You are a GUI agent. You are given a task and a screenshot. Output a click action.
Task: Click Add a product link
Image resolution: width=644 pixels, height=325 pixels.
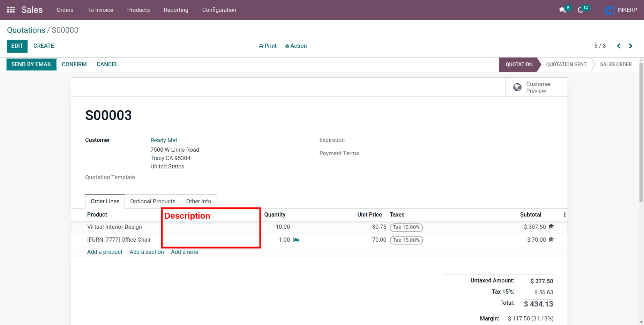(105, 252)
